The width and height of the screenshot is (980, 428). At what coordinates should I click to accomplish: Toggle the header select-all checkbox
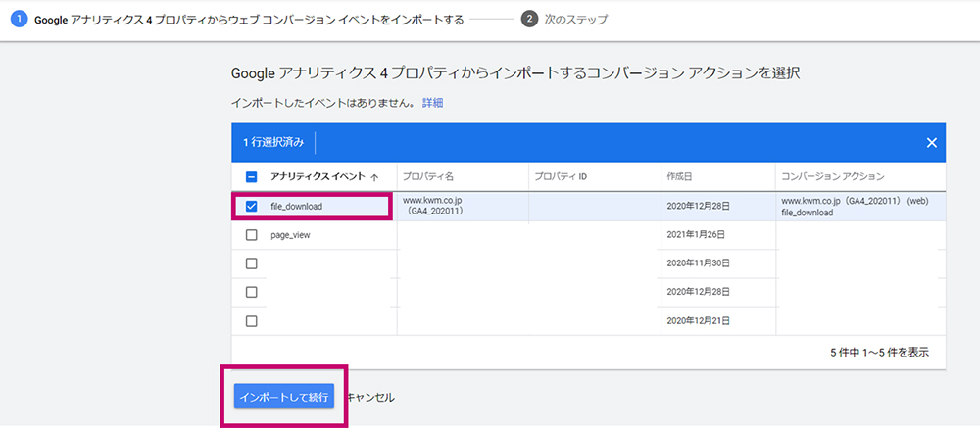[x=251, y=177]
